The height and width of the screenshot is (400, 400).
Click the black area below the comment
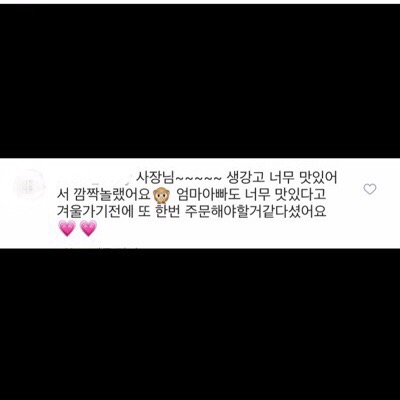coord(200,324)
